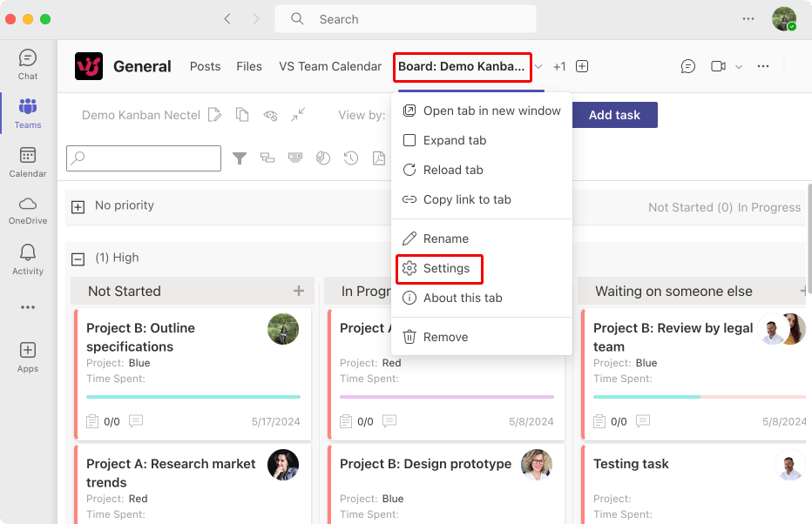812x524 pixels.
Task: Open the Activity bell in sidebar
Action: point(28,259)
